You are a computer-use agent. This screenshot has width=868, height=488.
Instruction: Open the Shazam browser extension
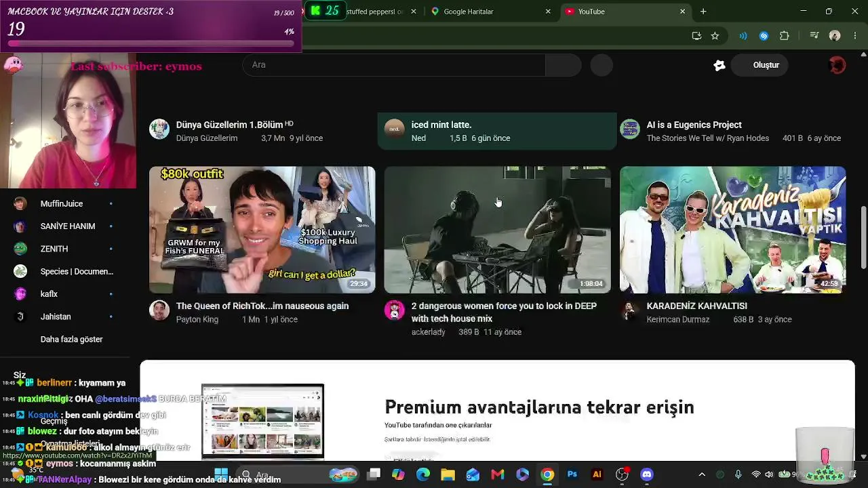click(x=764, y=36)
